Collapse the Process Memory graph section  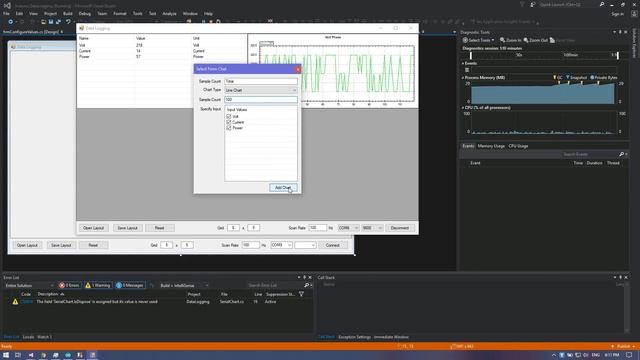point(463,78)
